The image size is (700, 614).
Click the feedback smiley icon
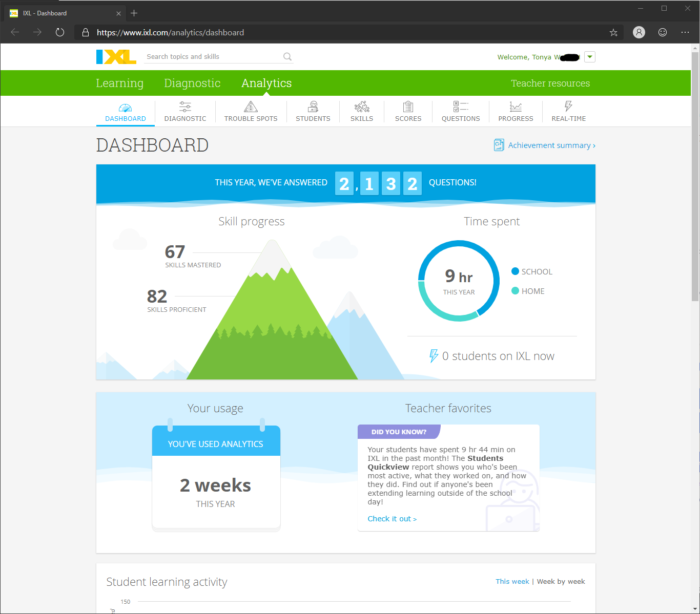pyautogui.click(x=663, y=32)
